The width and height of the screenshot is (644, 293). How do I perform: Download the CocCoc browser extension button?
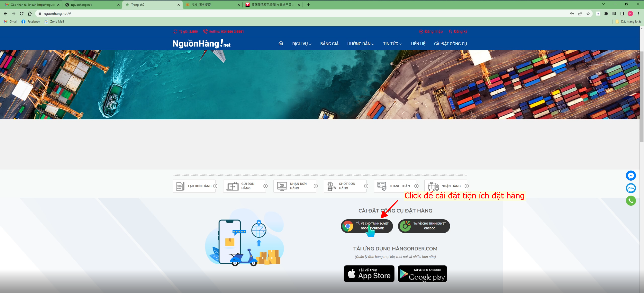(x=424, y=226)
